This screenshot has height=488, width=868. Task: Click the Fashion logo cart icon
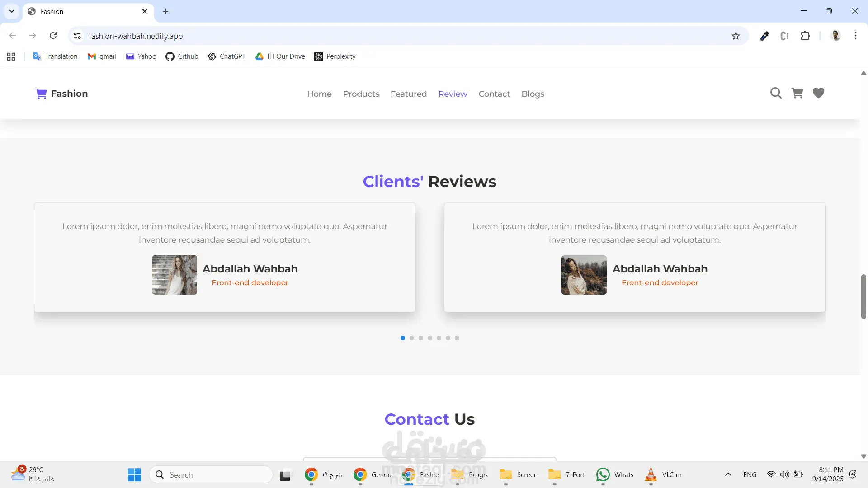point(41,94)
